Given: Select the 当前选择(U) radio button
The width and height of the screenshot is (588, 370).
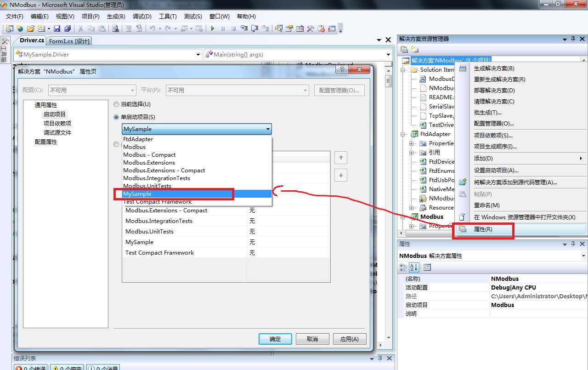Looking at the screenshot, I should [116, 104].
